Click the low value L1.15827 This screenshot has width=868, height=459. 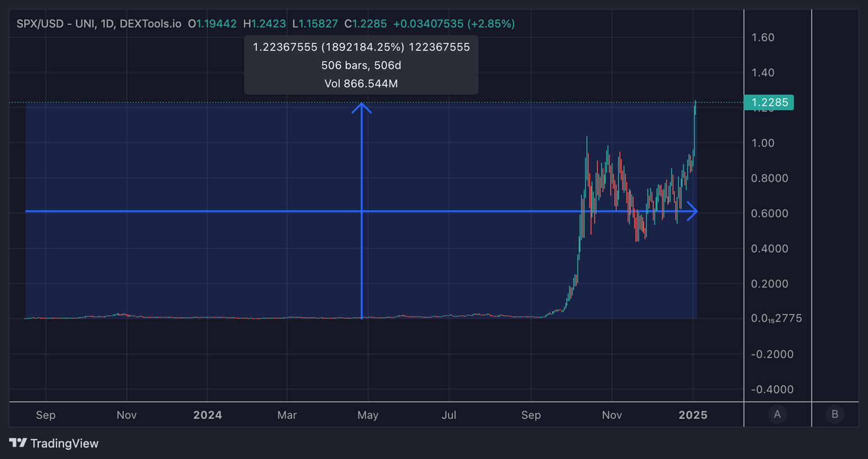click(315, 24)
